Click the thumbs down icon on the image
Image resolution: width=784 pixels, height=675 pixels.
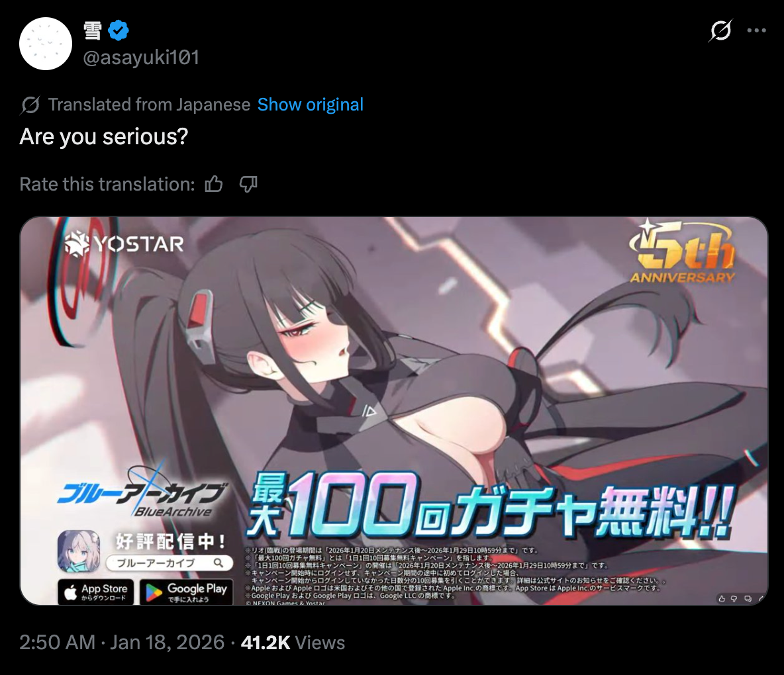pos(734,598)
